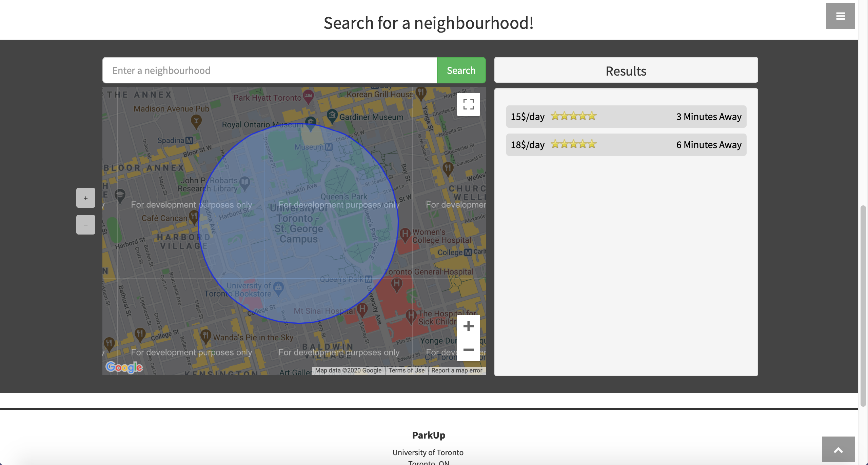Open the Google logo on map

point(124,367)
